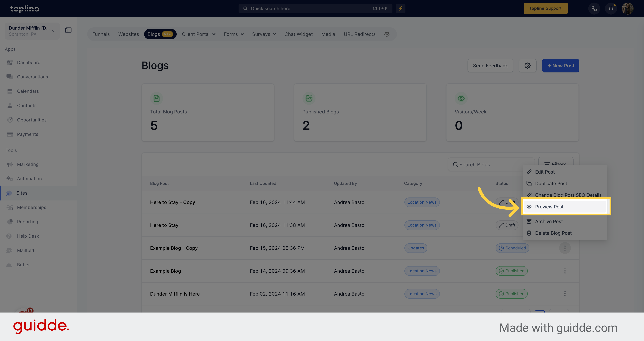The image size is (644, 341).
Task: Click the Updates category tag
Action: point(416,248)
